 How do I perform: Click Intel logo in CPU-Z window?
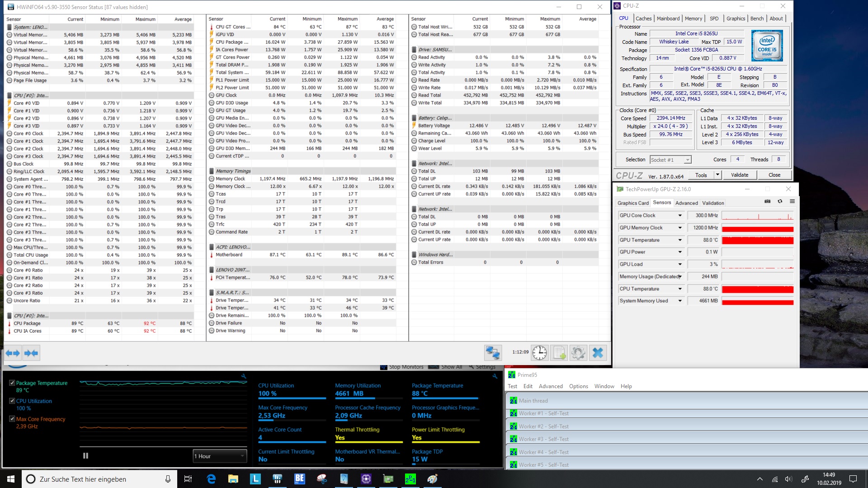pyautogui.click(x=767, y=46)
